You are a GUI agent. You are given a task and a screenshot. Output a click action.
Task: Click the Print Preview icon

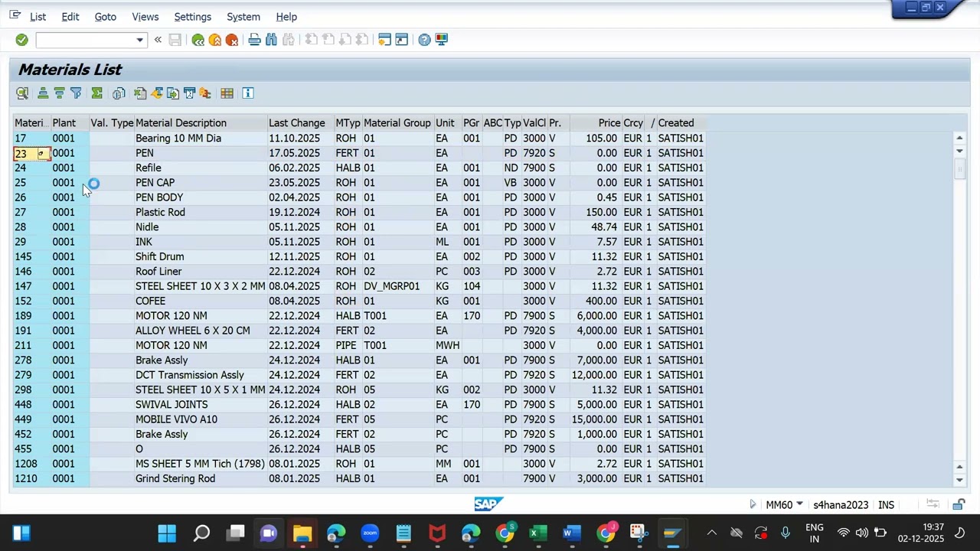click(119, 93)
